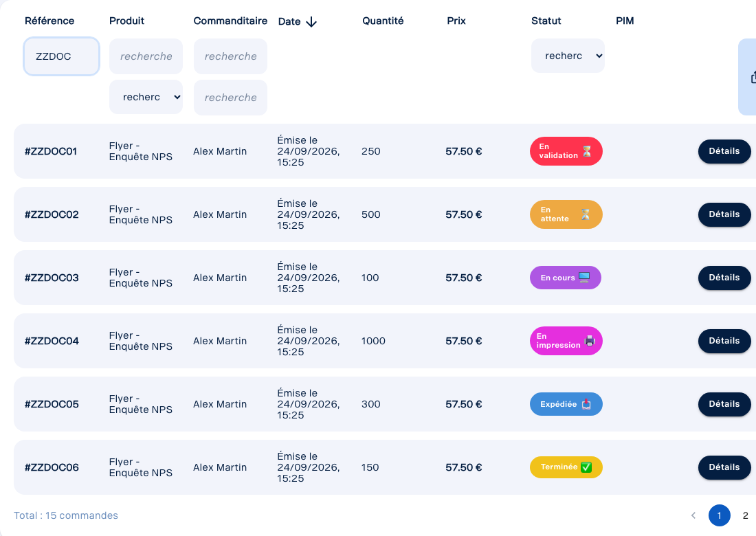Click quantity 100 in #ZZDOC03 row
756x536 pixels.
[370, 278]
